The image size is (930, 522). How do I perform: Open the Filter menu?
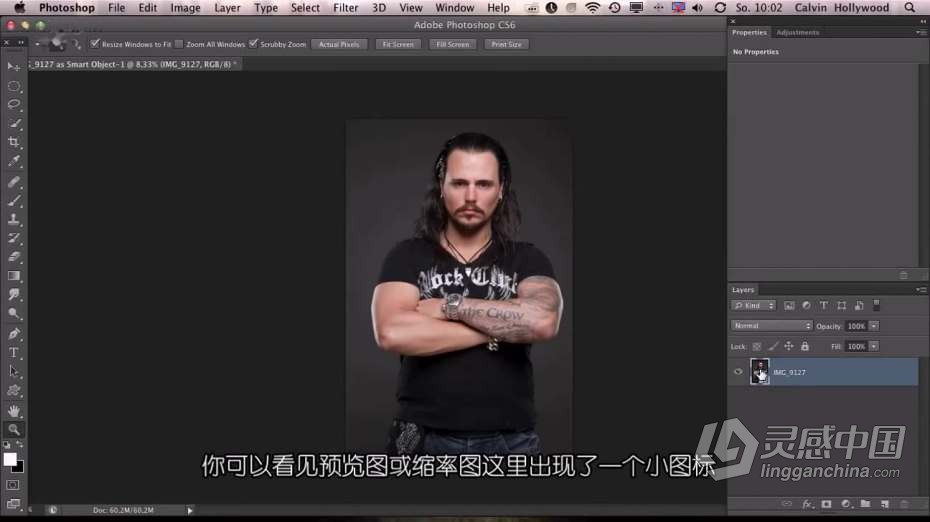pos(345,8)
